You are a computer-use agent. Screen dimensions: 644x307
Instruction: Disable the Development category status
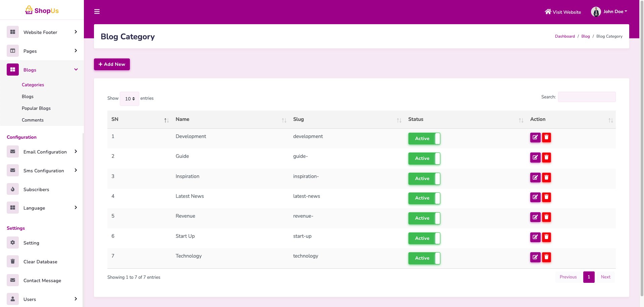[424, 138]
